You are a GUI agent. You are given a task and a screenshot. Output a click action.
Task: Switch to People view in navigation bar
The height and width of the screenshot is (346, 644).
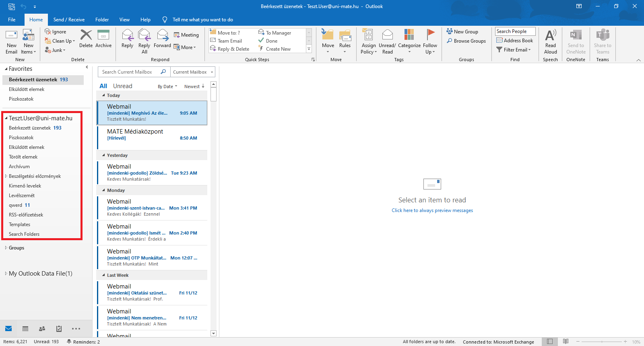(x=42, y=329)
